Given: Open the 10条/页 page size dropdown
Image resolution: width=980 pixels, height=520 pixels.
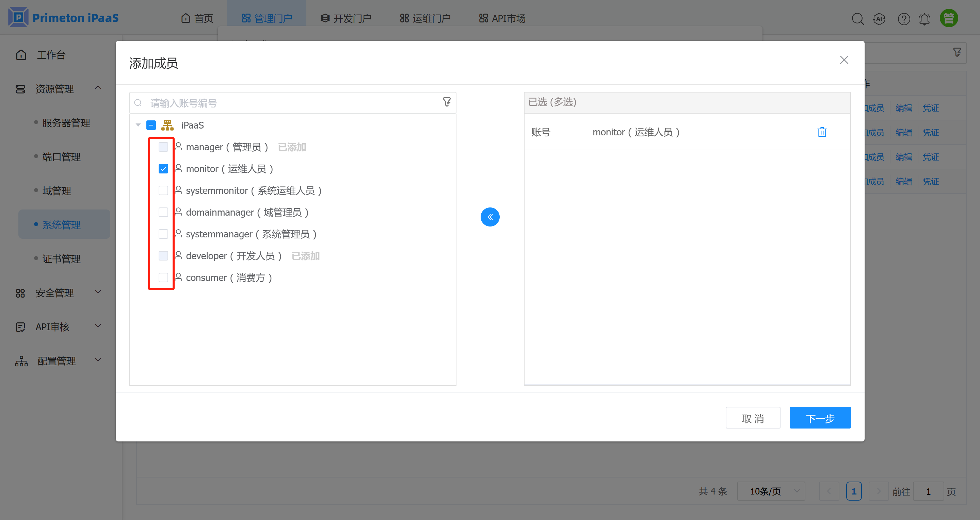Looking at the screenshot, I should click(771, 491).
